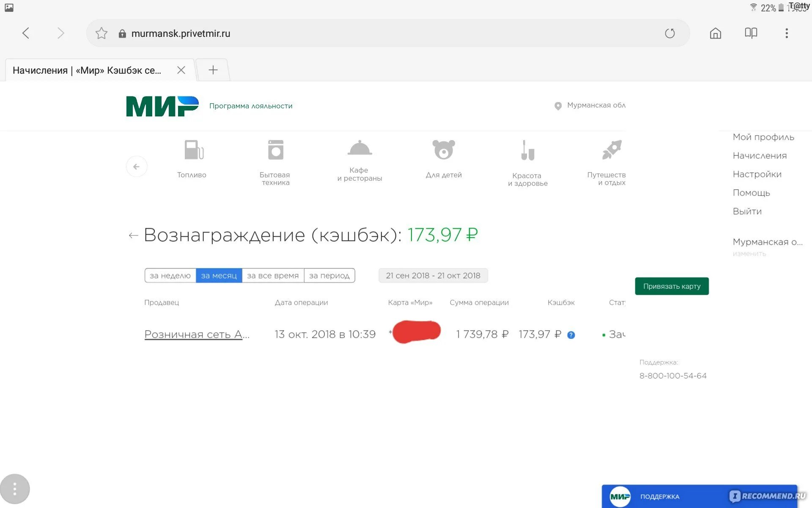Click back arrow beside Вознаграждение heading
812x508 pixels.
(x=133, y=235)
